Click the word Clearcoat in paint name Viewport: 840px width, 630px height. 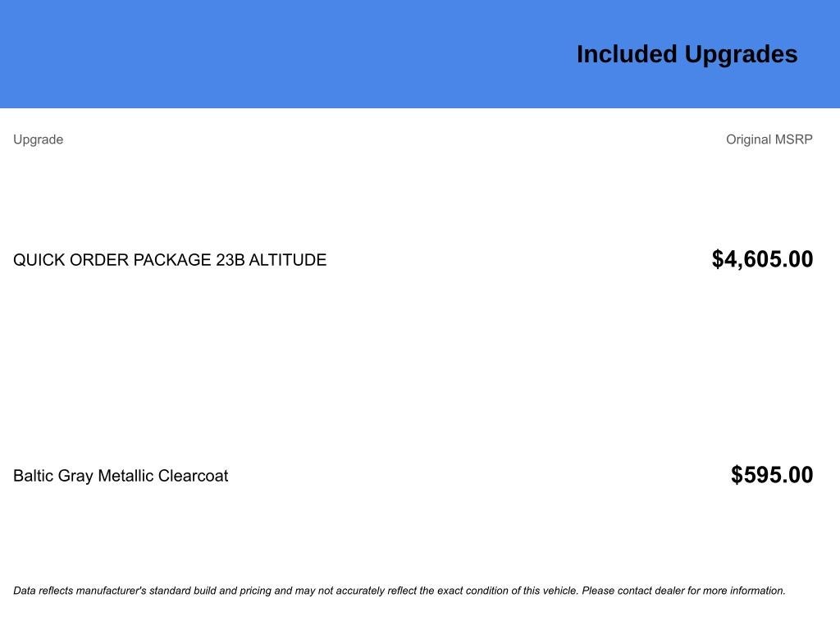(x=194, y=476)
